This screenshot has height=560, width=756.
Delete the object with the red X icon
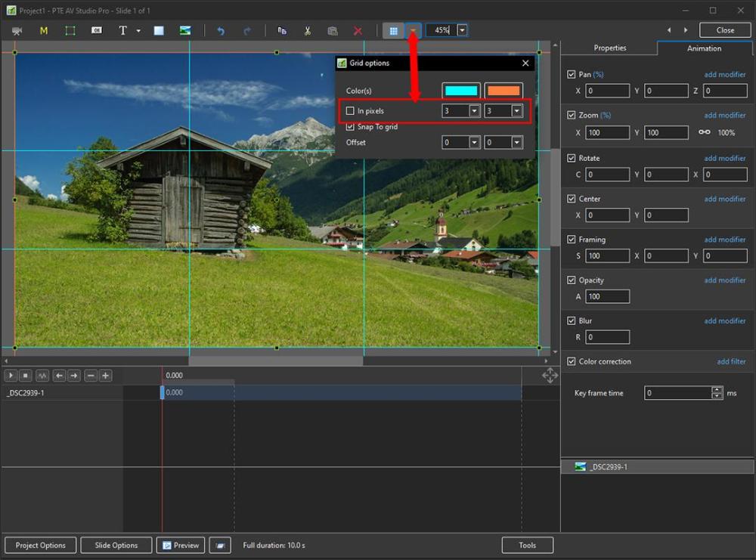pos(358,30)
